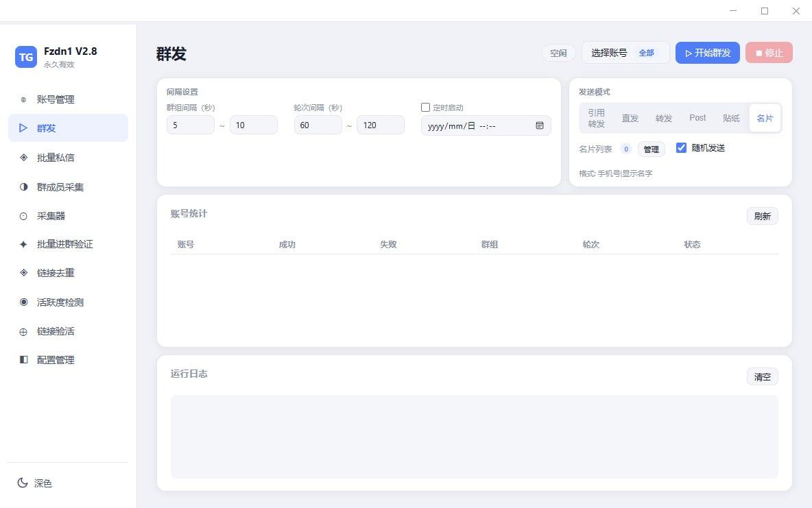Open the date picker calendar

pyautogui.click(x=540, y=125)
